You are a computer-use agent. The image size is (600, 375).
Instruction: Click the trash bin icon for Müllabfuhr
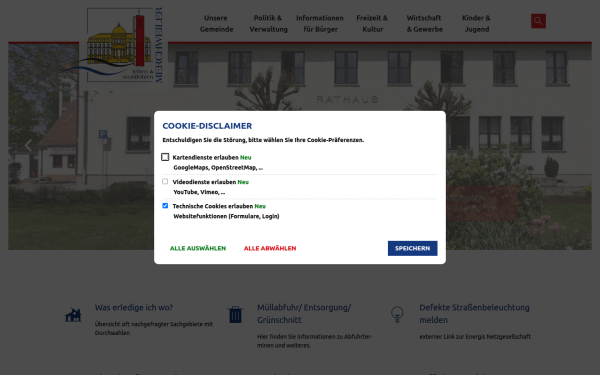pos(235,315)
